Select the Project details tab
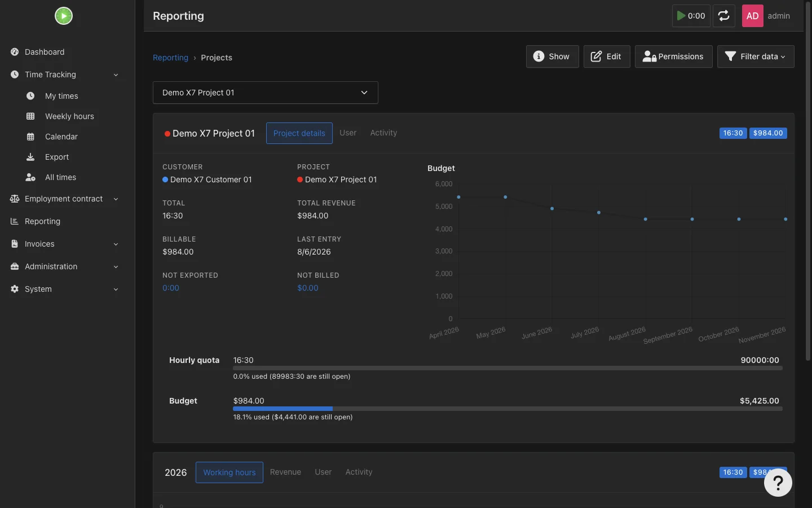 point(299,133)
